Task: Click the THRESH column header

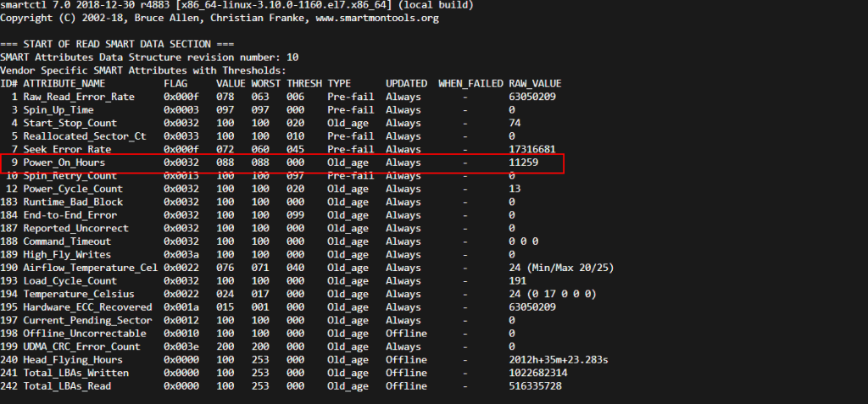Action: point(303,84)
